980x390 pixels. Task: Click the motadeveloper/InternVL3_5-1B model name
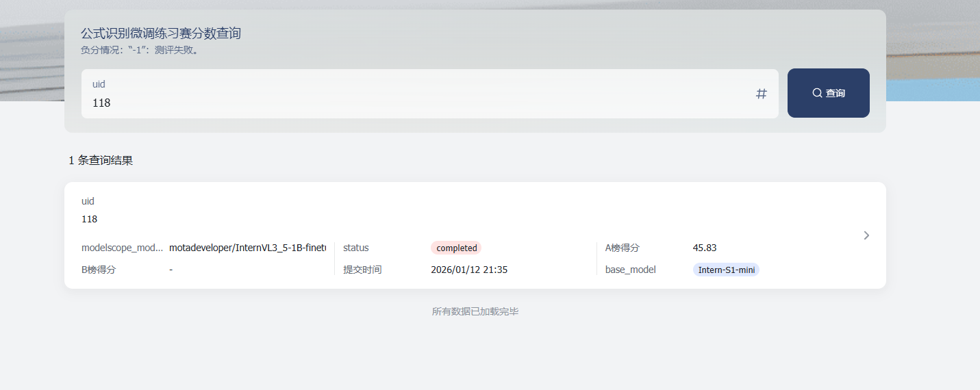(248, 248)
